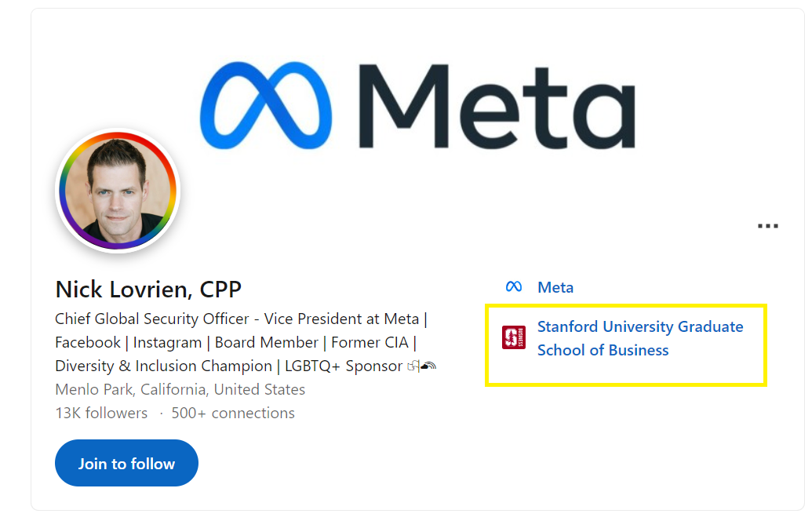
Task: Click the 13K followers count
Action: [x=101, y=413]
